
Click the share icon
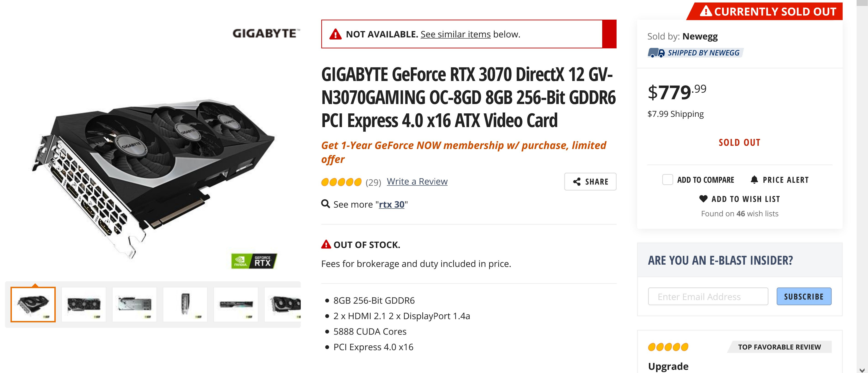[577, 182]
